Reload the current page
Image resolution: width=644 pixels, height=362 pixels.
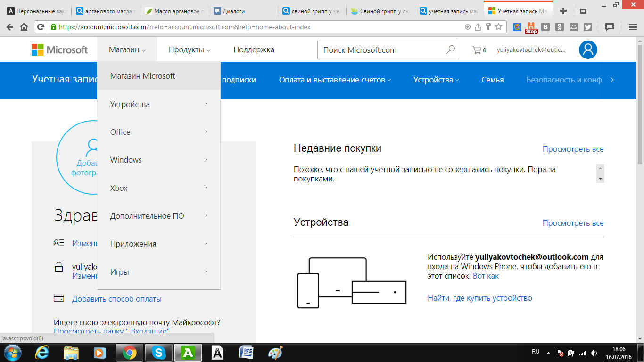click(x=41, y=27)
